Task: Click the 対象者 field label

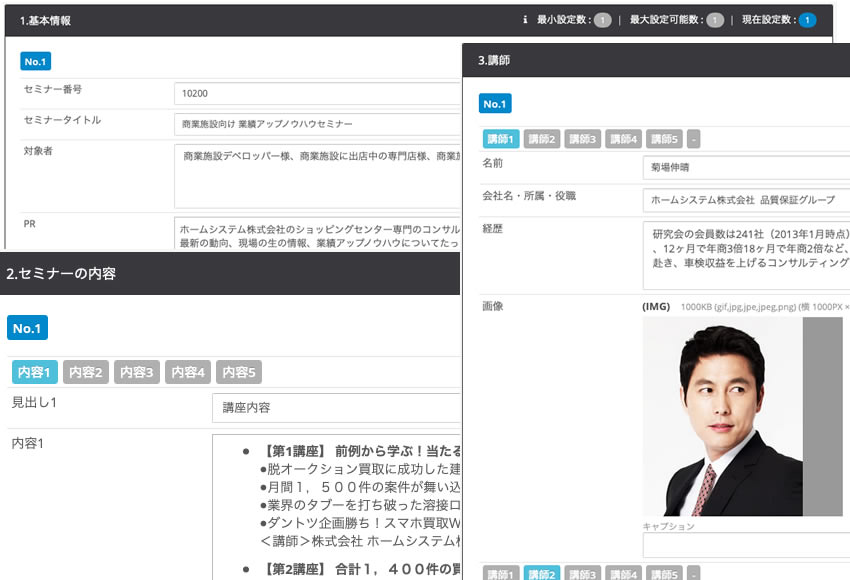Action: click(x=38, y=151)
